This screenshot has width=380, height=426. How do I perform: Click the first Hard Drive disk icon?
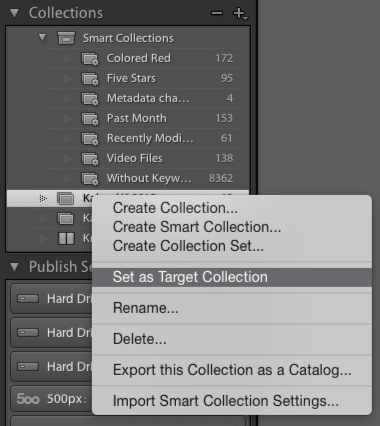(x=28, y=299)
